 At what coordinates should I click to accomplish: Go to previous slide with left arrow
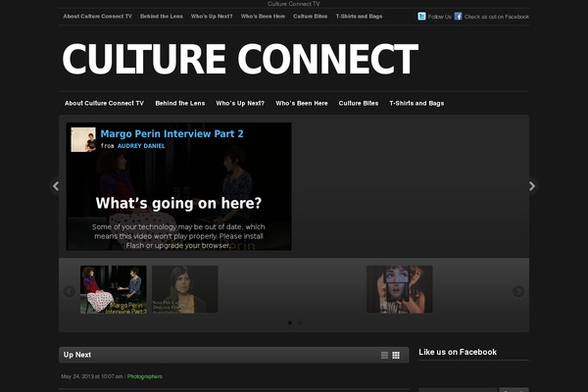56,186
